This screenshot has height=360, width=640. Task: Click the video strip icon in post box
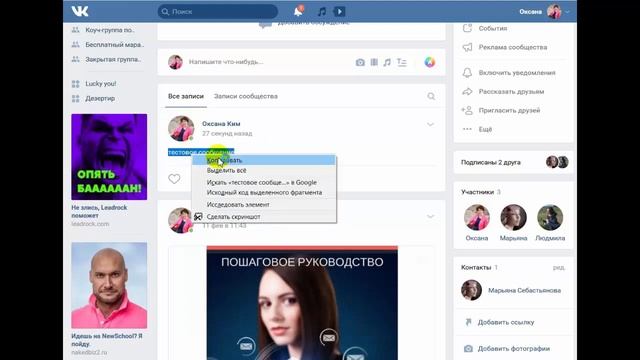click(374, 62)
